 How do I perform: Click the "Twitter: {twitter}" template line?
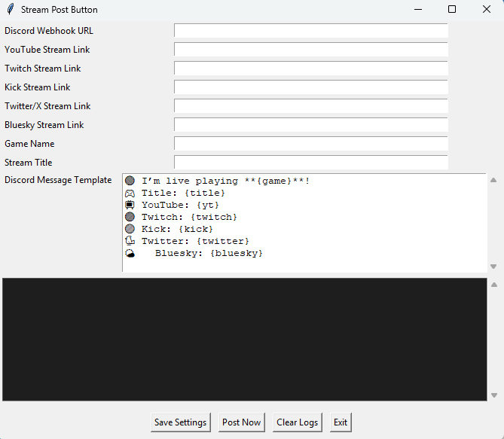(x=195, y=241)
